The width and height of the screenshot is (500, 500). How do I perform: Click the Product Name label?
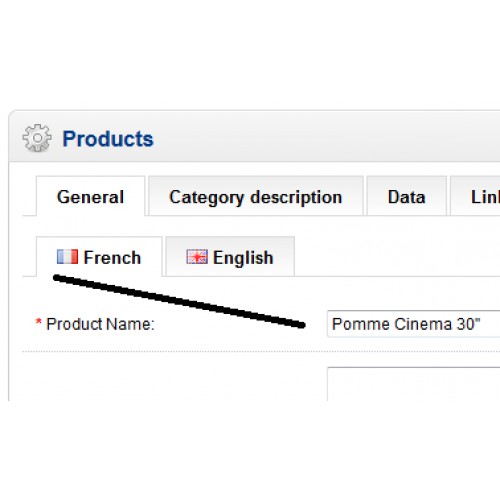pos(100,324)
